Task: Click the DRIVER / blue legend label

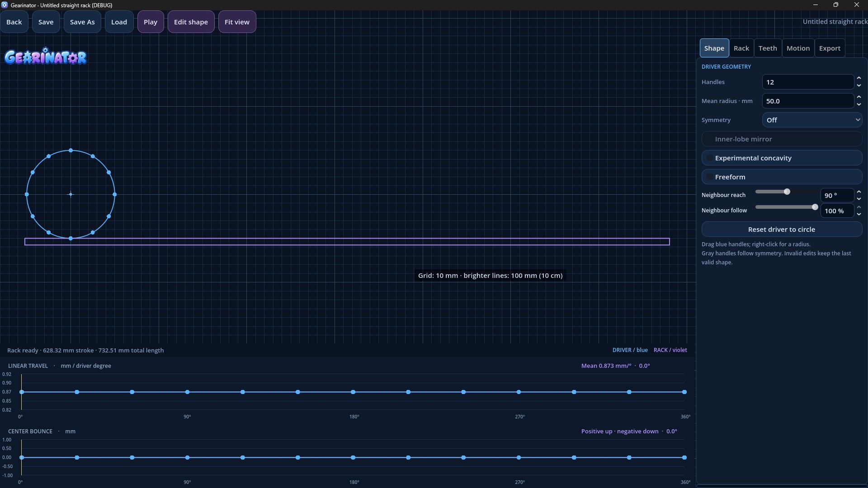Action: coord(630,350)
